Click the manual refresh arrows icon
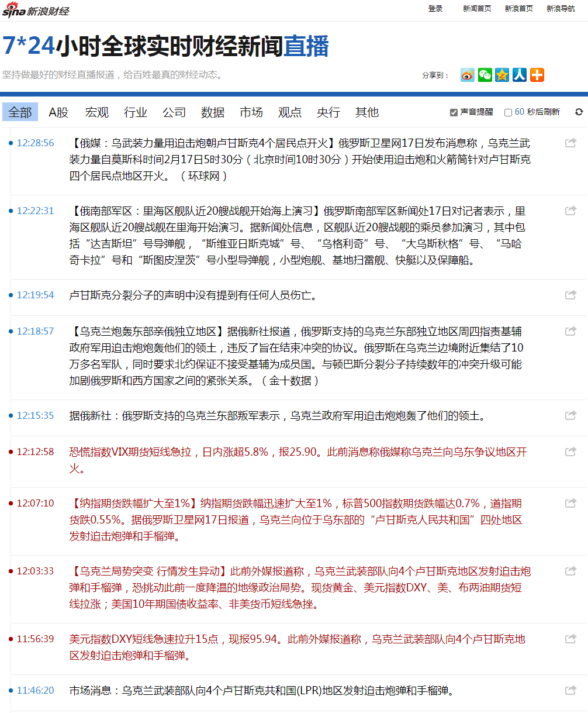 pos(579,112)
